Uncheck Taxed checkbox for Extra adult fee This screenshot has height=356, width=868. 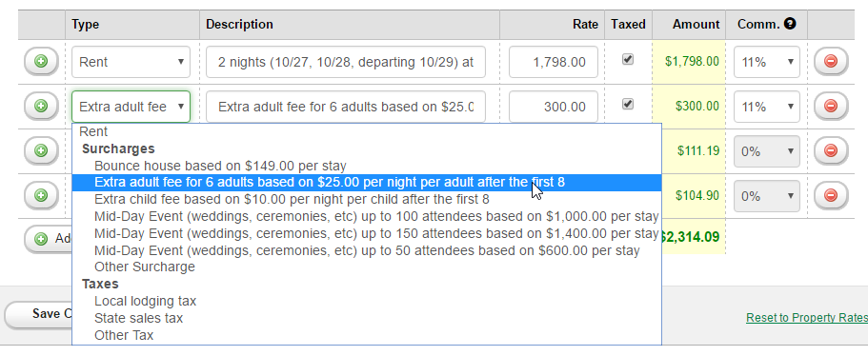(628, 104)
